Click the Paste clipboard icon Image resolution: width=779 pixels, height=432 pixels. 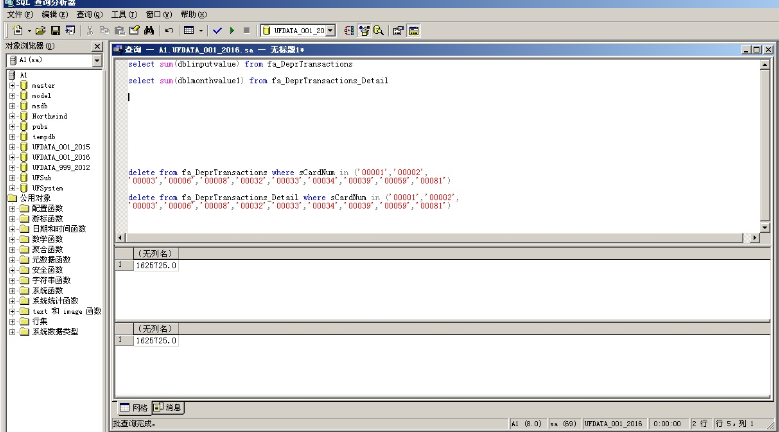[x=119, y=31]
